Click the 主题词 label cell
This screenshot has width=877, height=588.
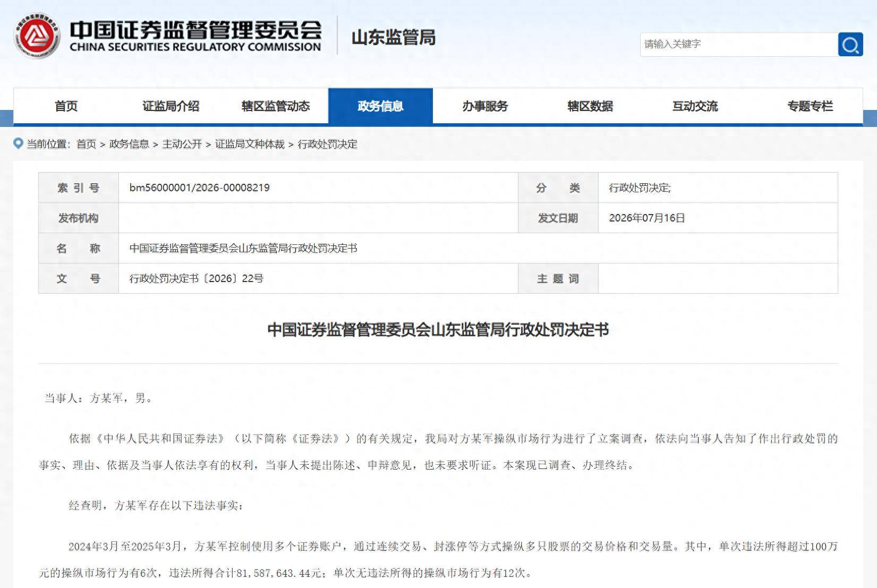click(558, 278)
